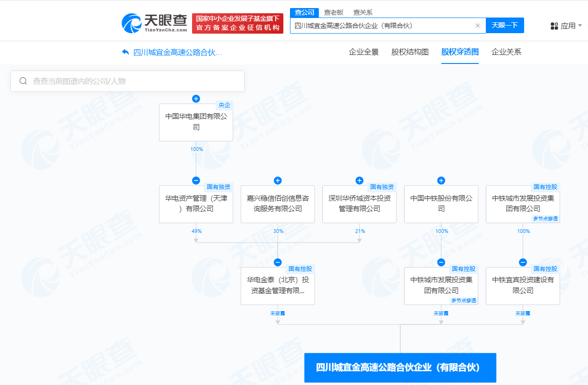Image resolution: width=588 pixels, height=385 pixels.
Task: Click the magnifier icon in the graph search box
Action: pos(23,81)
